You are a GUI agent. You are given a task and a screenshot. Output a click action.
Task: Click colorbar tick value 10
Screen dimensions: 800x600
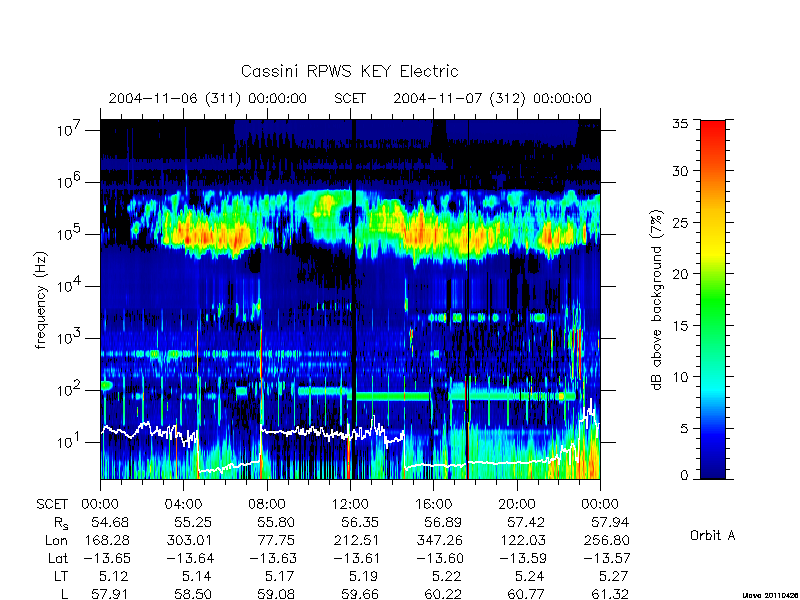(680, 377)
